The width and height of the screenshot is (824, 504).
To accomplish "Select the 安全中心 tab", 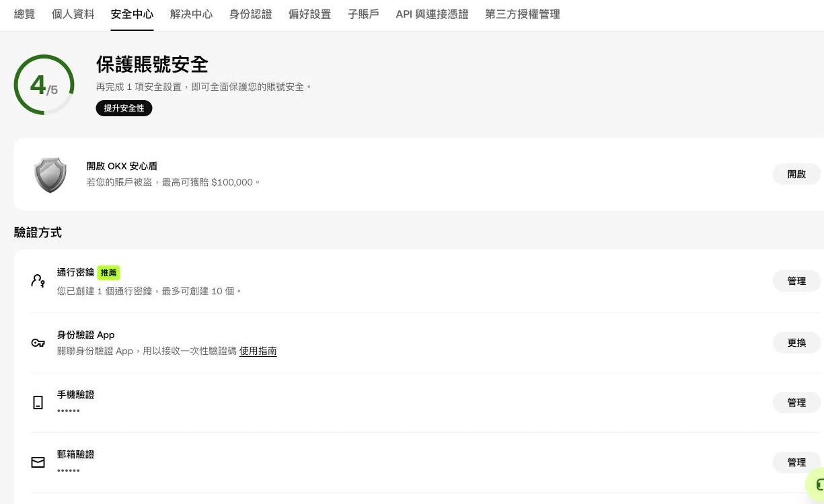I will coord(133,14).
